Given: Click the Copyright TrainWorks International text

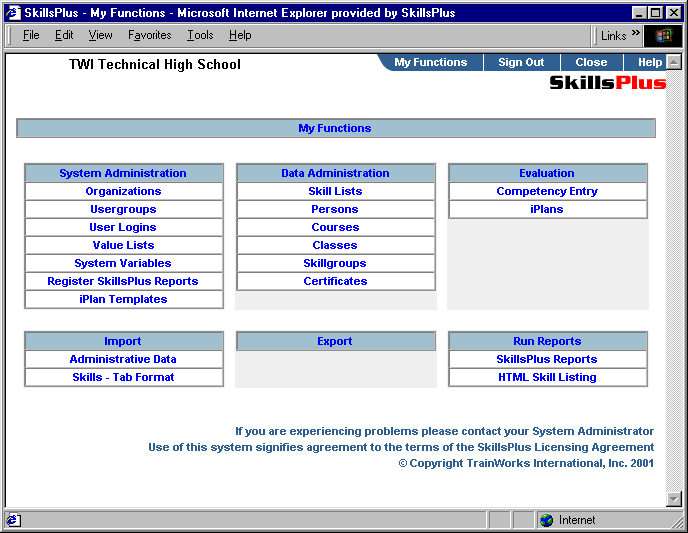Looking at the screenshot, I should [526, 463].
